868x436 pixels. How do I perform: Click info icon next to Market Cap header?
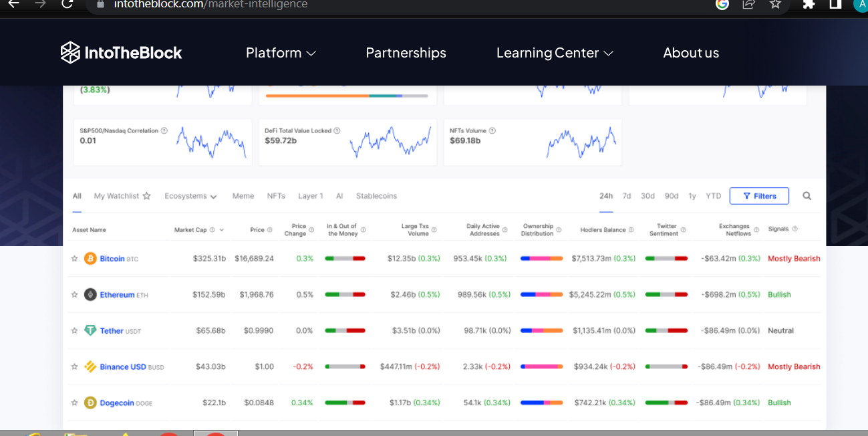[x=212, y=230]
